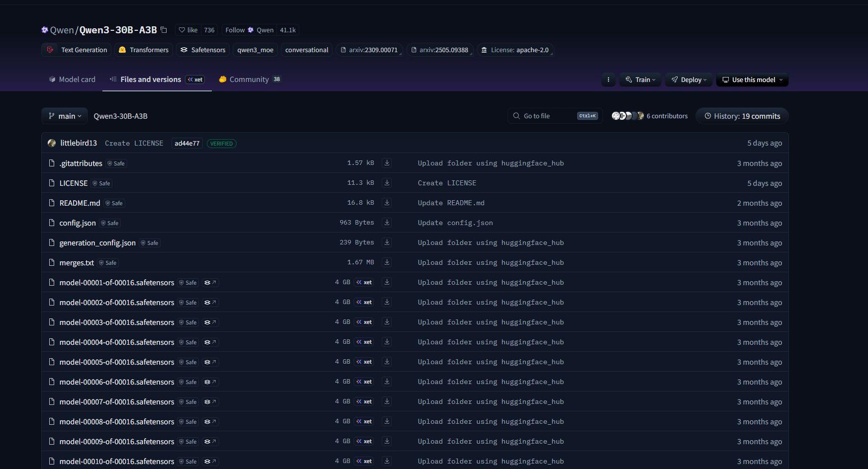
Task: Download model-00008-of-00016.safetensors
Action: (387, 421)
